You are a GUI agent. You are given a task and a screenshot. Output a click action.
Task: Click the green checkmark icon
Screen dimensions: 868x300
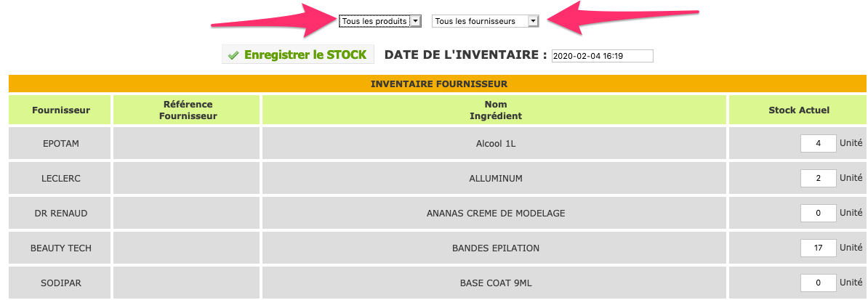tap(233, 55)
